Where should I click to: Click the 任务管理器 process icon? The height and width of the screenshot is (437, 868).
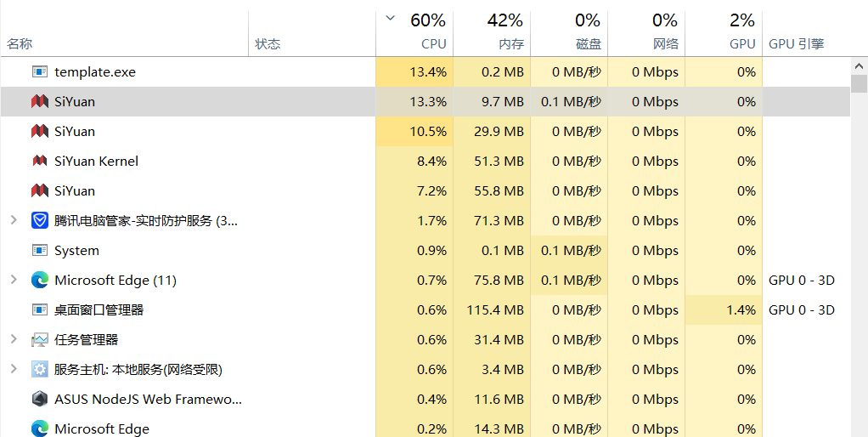39,340
